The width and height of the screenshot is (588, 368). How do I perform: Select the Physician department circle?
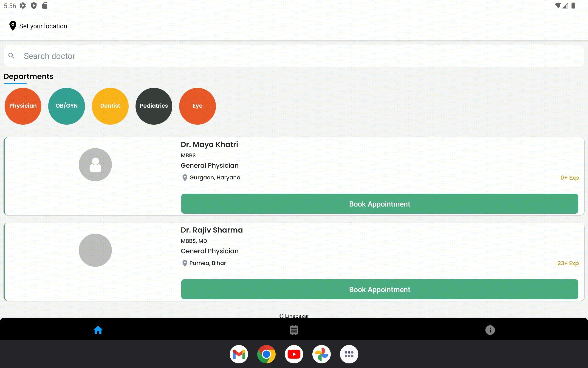(x=23, y=106)
